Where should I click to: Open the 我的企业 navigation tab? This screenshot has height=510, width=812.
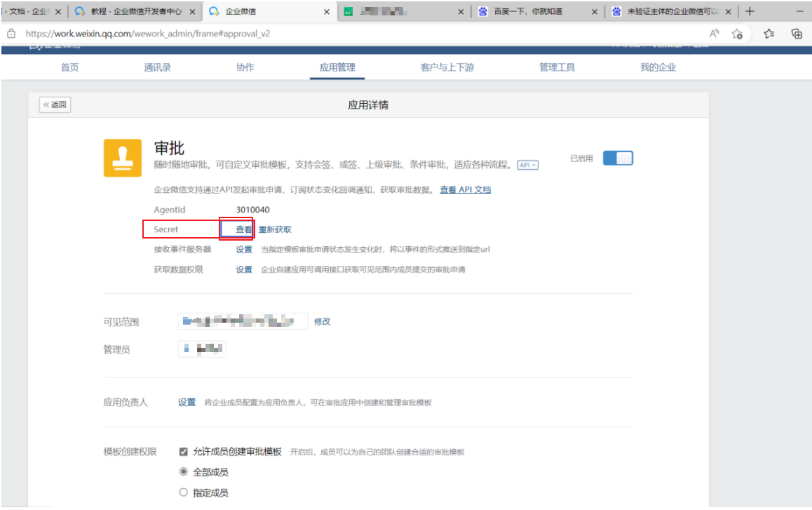point(658,67)
